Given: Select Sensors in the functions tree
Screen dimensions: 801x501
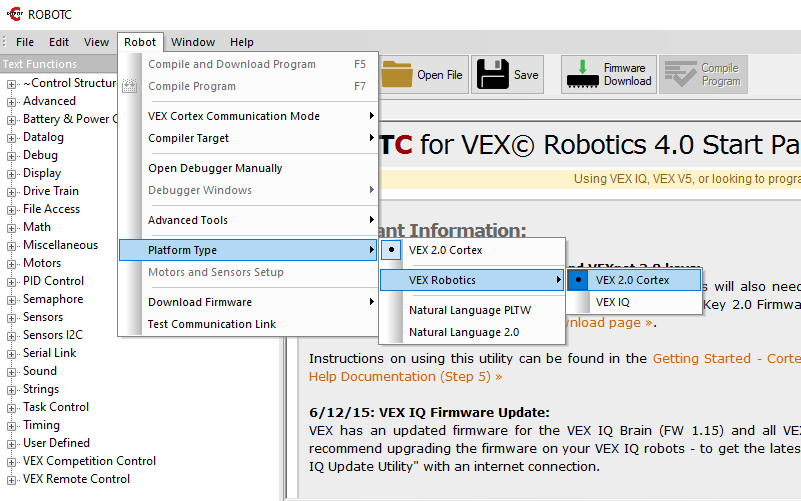Looking at the screenshot, I should 43,317.
